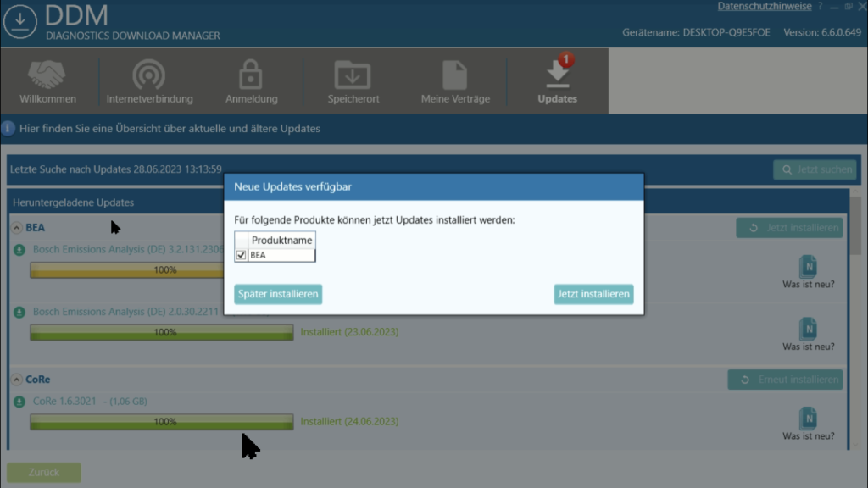Open Was ist neu for BEA 3.2.131
The width and height of the screenshot is (868, 488).
tap(808, 272)
